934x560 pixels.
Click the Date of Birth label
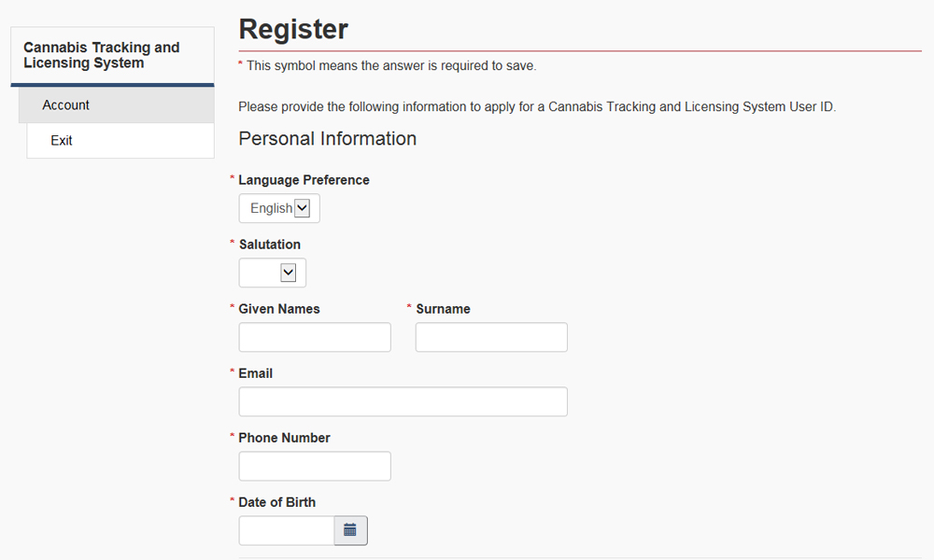[277, 502]
